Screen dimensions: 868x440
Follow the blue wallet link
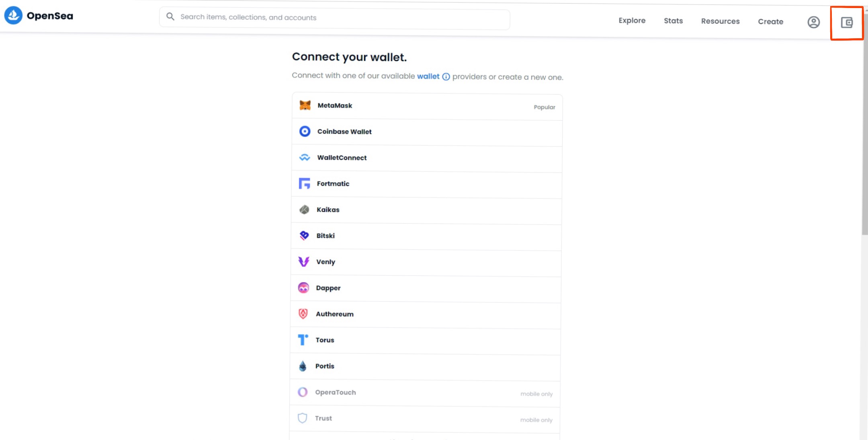tap(428, 76)
